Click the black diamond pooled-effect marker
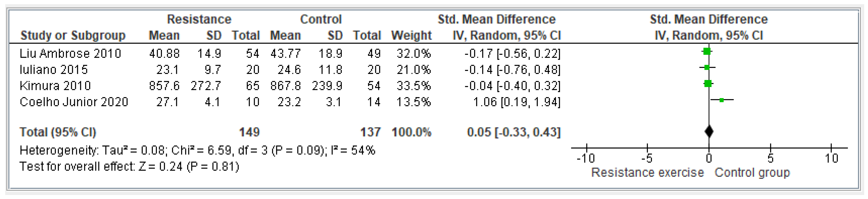This screenshot has height=199, width=868. click(709, 131)
